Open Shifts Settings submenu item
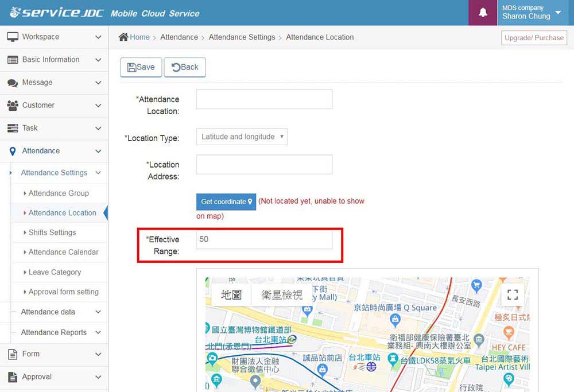The width and height of the screenshot is (574, 392). (52, 233)
